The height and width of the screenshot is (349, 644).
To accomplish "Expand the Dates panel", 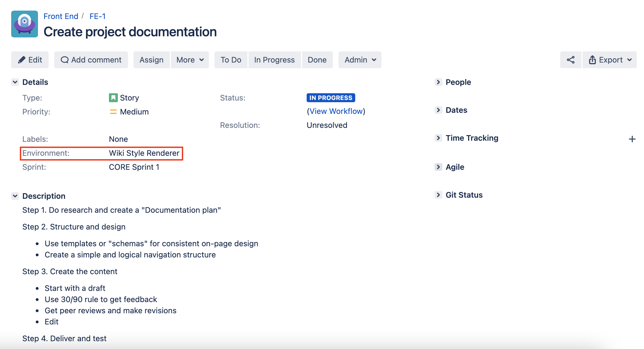I will 438,110.
